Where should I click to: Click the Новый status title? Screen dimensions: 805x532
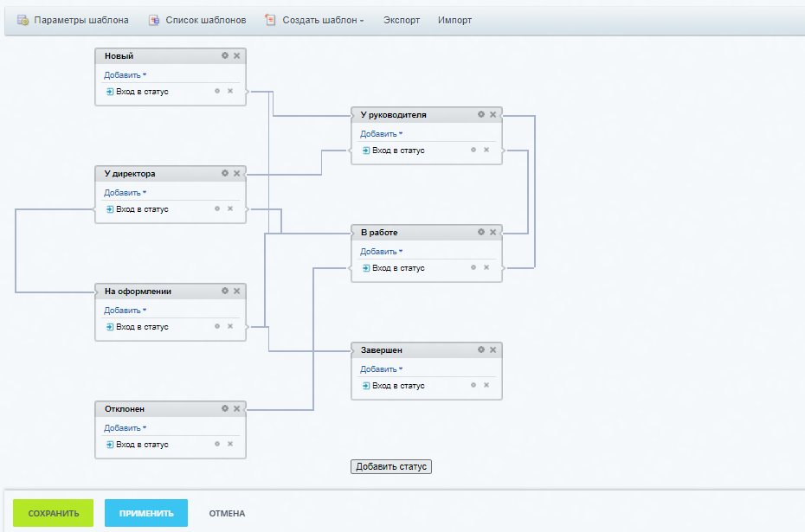119,56
